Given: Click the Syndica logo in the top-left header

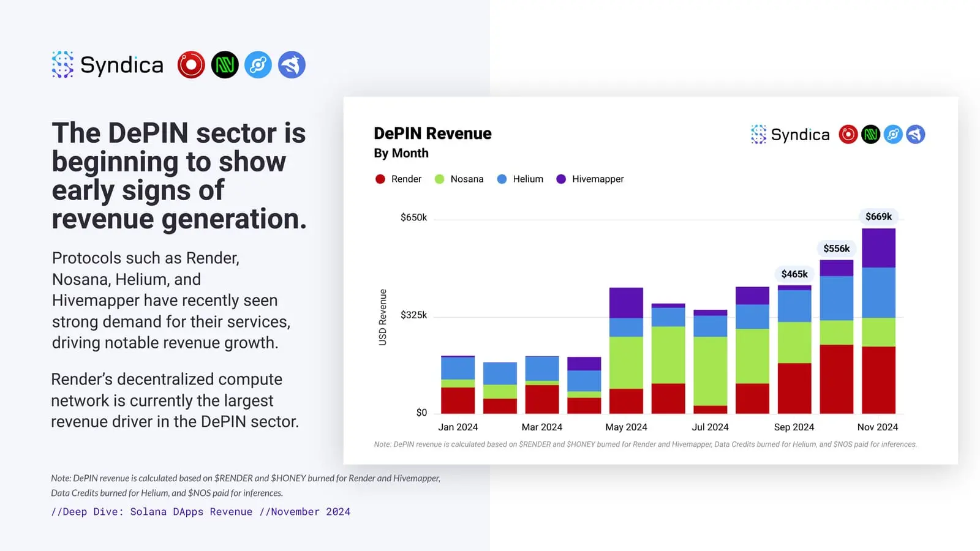Looking at the screenshot, I should (x=108, y=65).
